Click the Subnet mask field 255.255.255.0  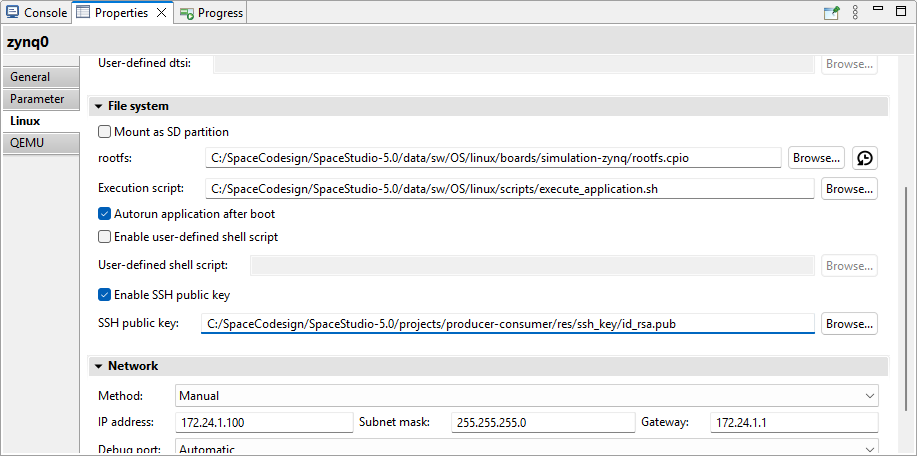coord(543,422)
